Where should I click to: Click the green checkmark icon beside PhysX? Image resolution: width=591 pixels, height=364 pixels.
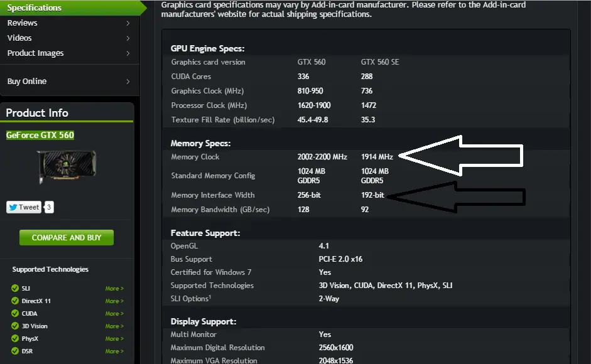point(15,338)
